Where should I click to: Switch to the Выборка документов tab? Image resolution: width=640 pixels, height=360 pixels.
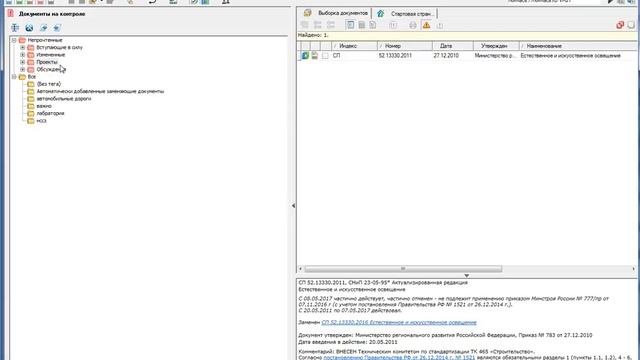point(337,13)
